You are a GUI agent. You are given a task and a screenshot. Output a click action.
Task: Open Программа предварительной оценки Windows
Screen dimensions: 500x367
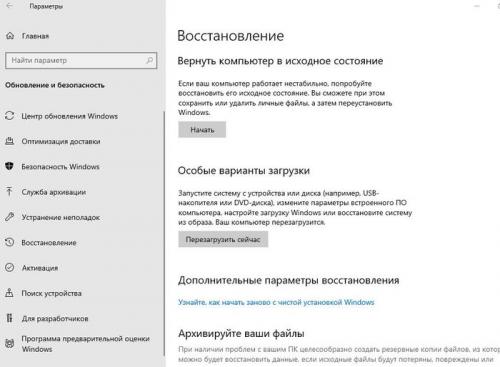pos(85,344)
